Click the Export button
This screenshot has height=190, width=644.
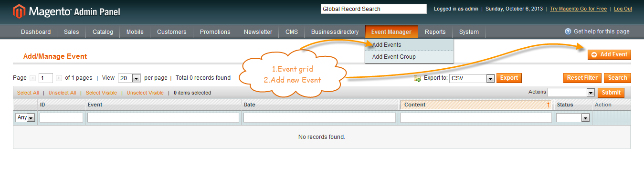point(509,78)
